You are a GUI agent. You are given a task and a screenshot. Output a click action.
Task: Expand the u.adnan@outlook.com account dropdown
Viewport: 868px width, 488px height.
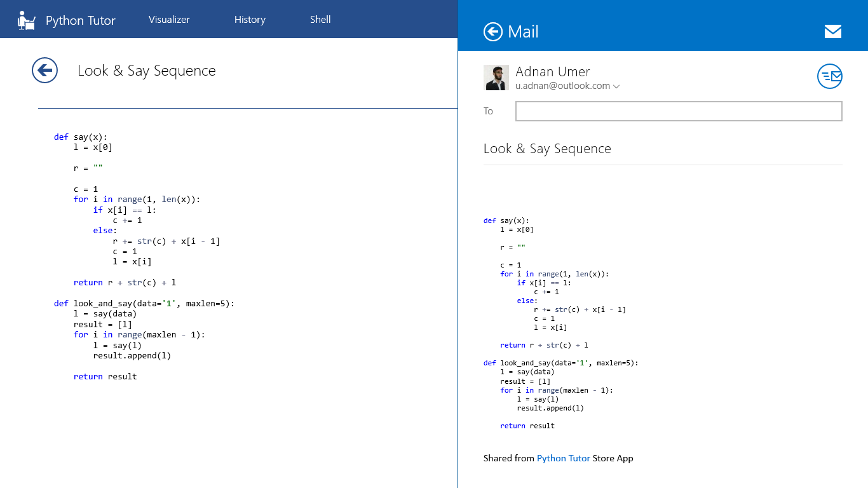(616, 86)
